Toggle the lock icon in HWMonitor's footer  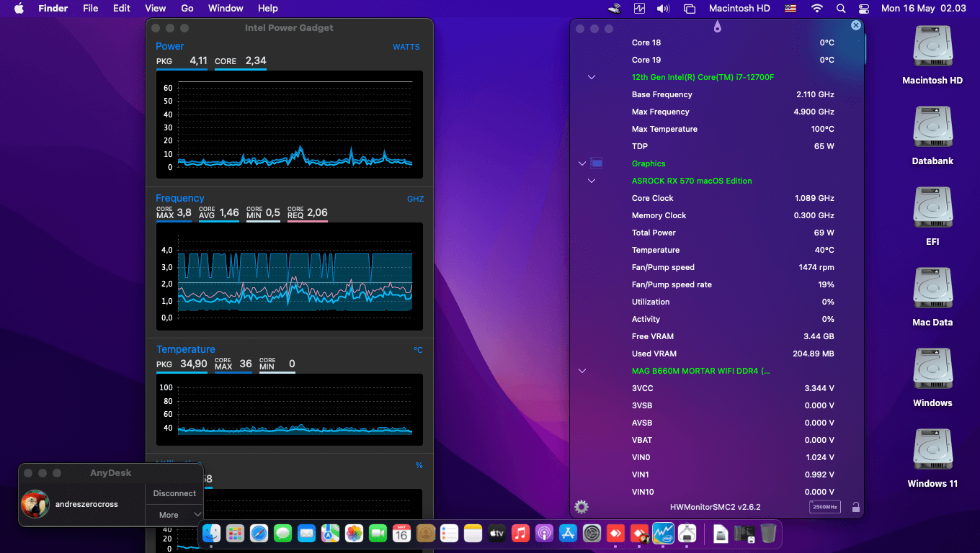855,507
